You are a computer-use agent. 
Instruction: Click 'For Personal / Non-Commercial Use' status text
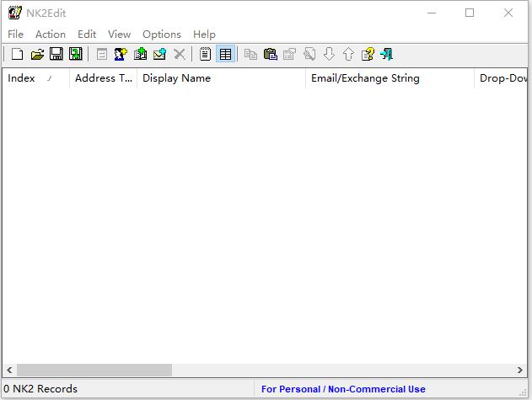(343, 389)
